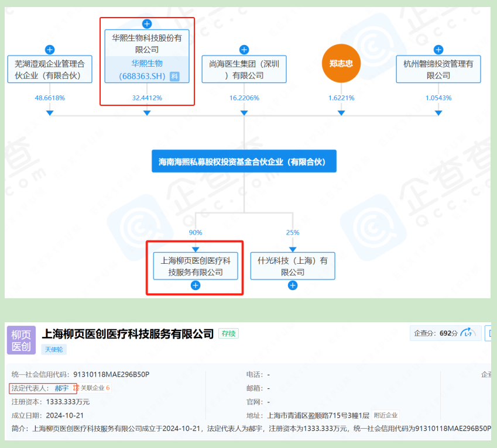Screen dimensions: 497x448
Task: Click the 附近企业 nearby companies button
Action: (x=386, y=415)
